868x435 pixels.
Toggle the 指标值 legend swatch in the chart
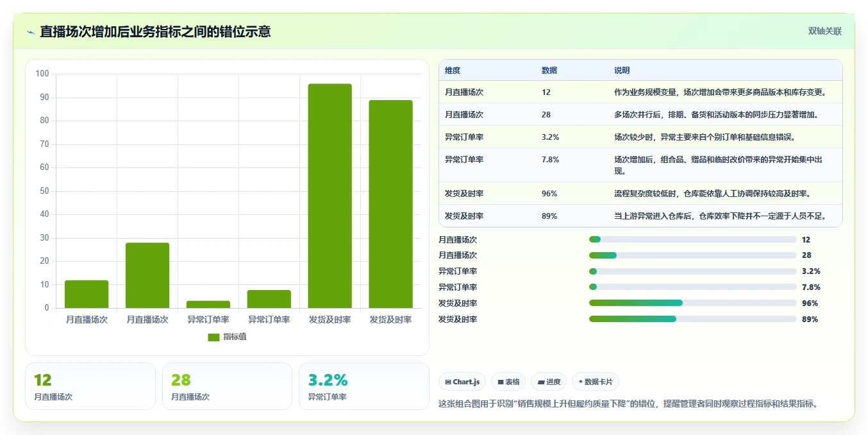[213, 337]
